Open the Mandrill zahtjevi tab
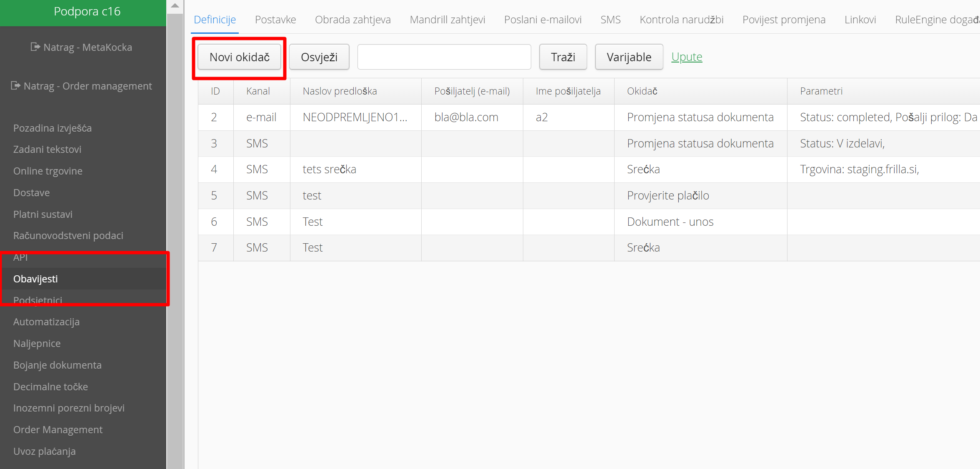 [447, 20]
